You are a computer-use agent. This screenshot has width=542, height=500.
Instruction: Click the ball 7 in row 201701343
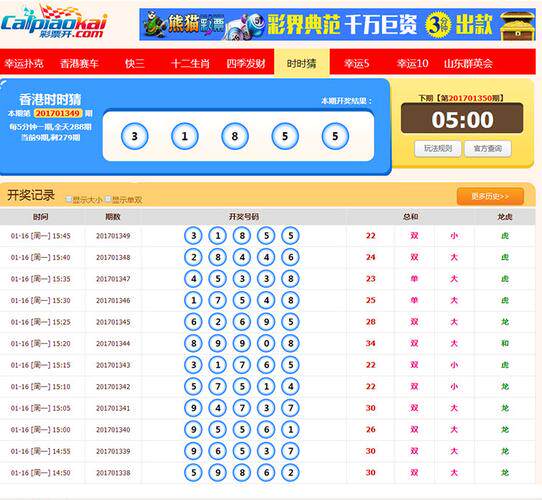click(242, 365)
